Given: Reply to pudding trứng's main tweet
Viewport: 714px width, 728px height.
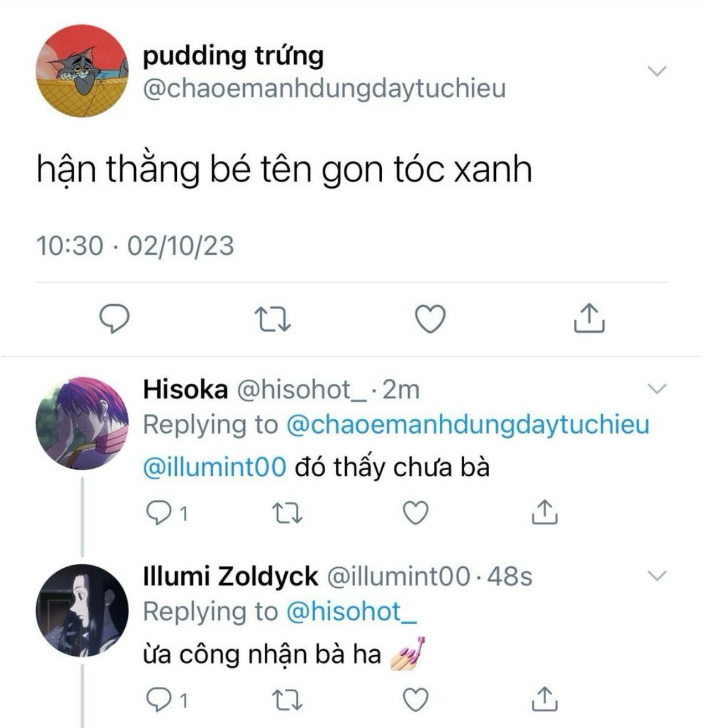Looking at the screenshot, I should tap(115, 318).
